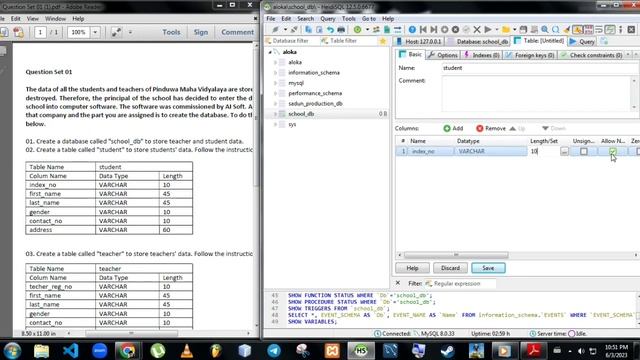This screenshot has width=640, height=360.
Task: Click the Help button below columns
Action: [x=412, y=268]
